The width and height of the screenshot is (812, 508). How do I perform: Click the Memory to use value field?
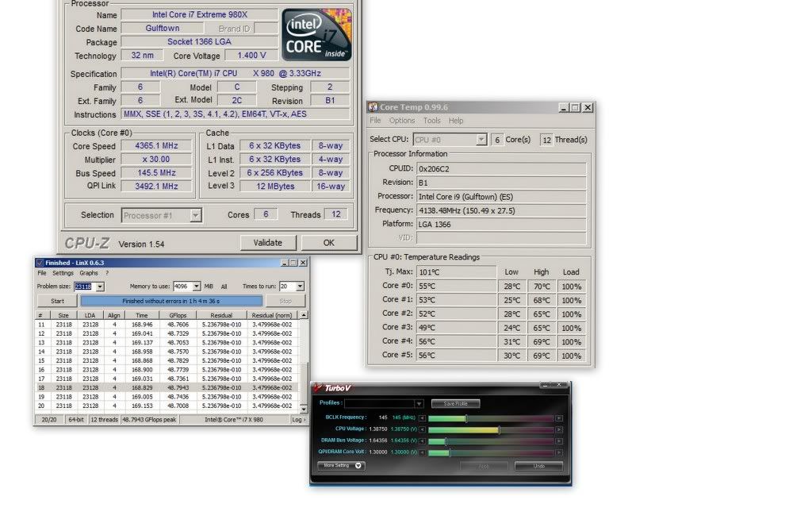[x=183, y=286]
